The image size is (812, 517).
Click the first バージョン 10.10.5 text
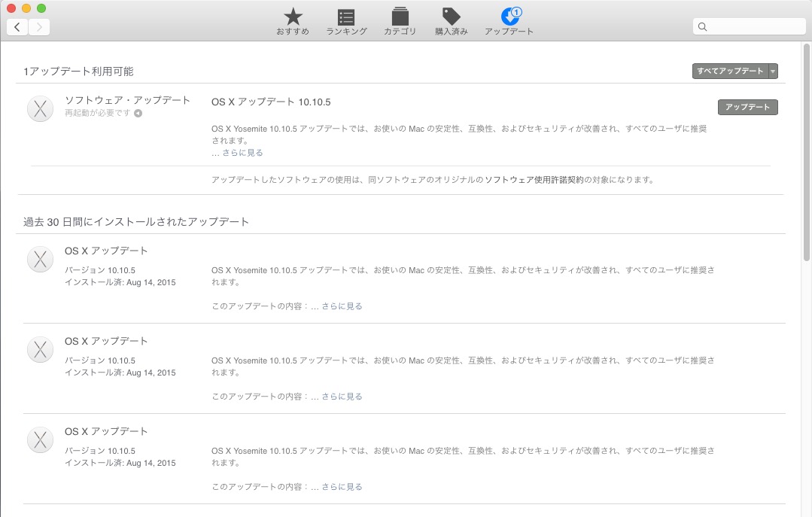coord(100,270)
